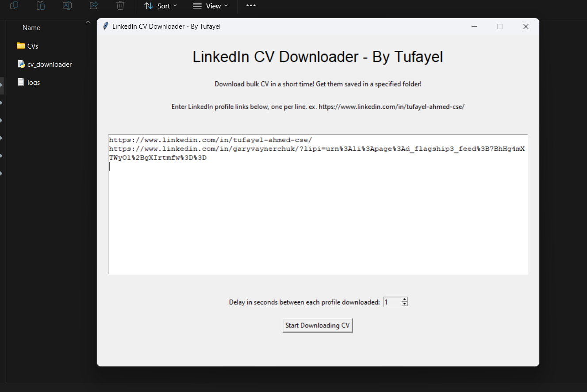The height and width of the screenshot is (392, 587).
Task: Increase delay with spinbox up arrow
Action: 404,300
